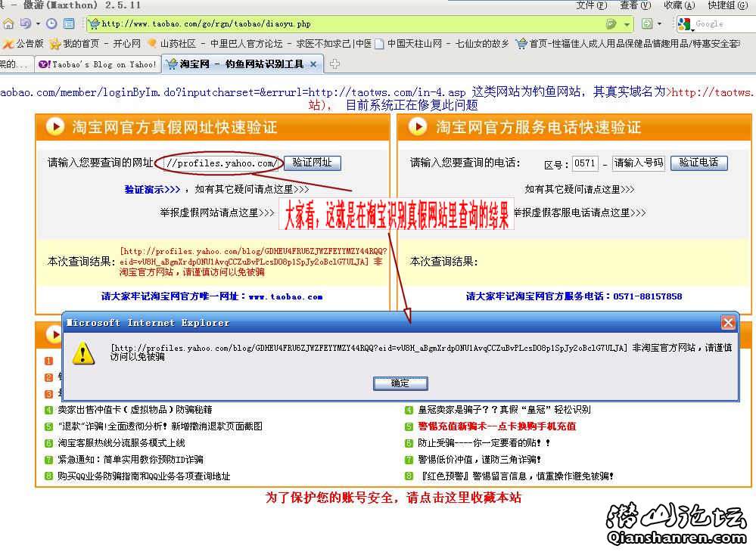
Task: Click the new tab plus icon
Action: click(334, 64)
